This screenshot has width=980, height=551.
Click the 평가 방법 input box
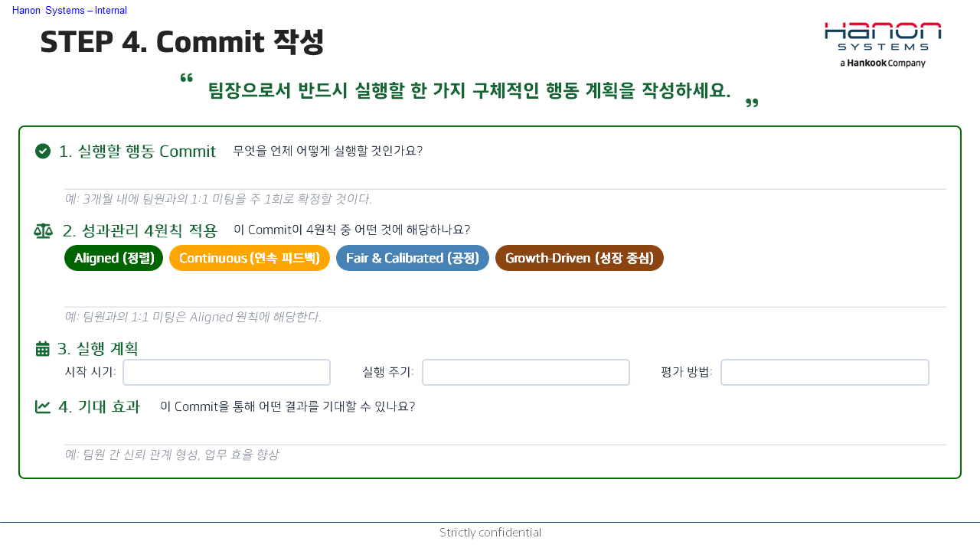825,373
